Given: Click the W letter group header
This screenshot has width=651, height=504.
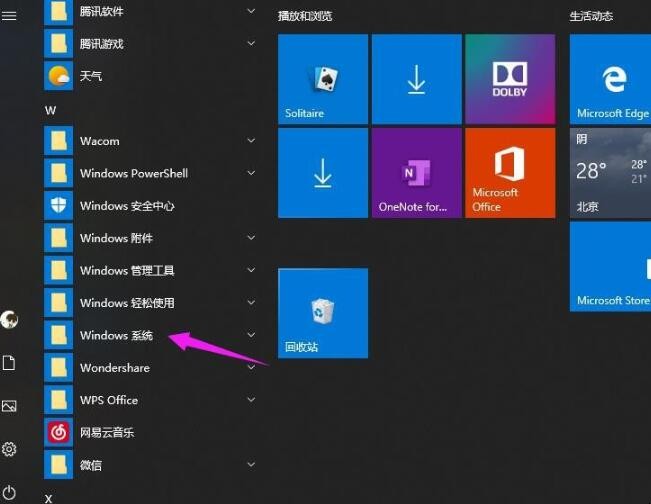Looking at the screenshot, I should pyautogui.click(x=50, y=109).
